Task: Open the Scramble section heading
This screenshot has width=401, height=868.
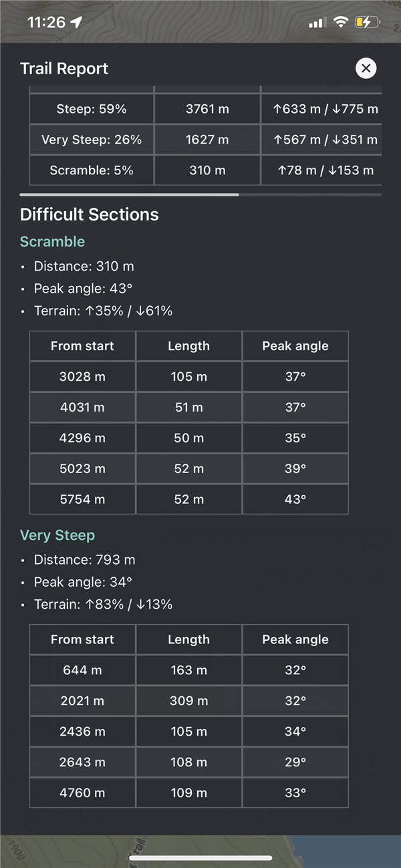Action: [52, 241]
